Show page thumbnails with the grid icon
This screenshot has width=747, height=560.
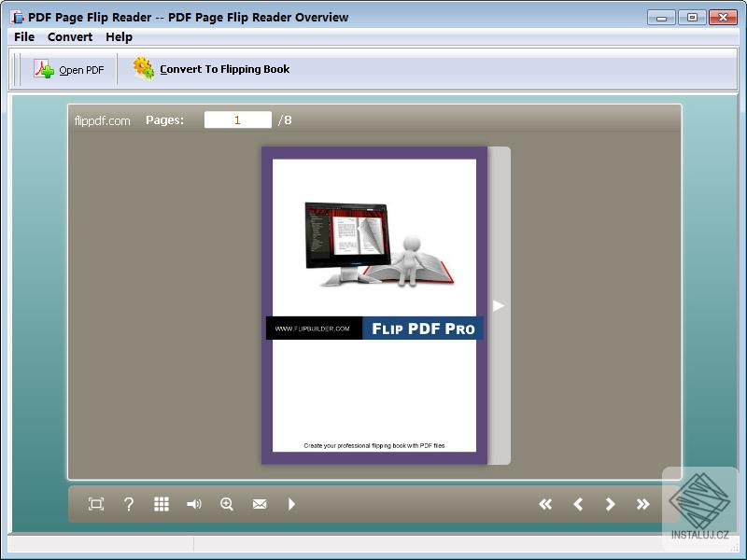[161, 504]
